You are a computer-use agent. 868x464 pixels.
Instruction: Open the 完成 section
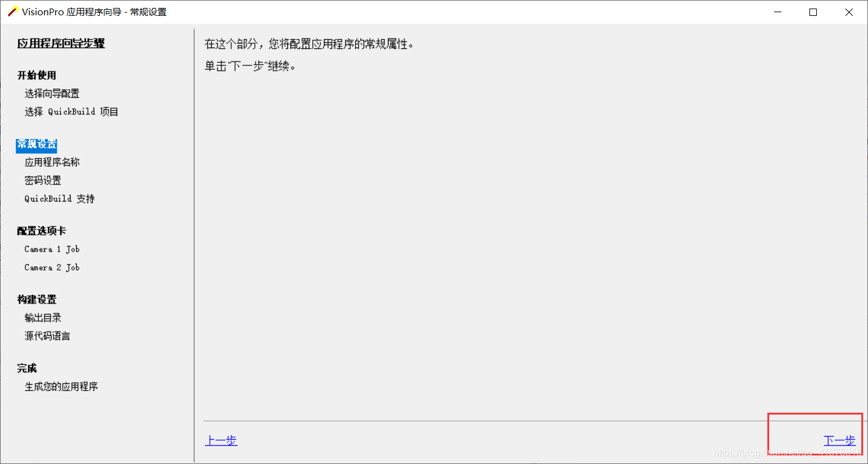[x=27, y=368]
